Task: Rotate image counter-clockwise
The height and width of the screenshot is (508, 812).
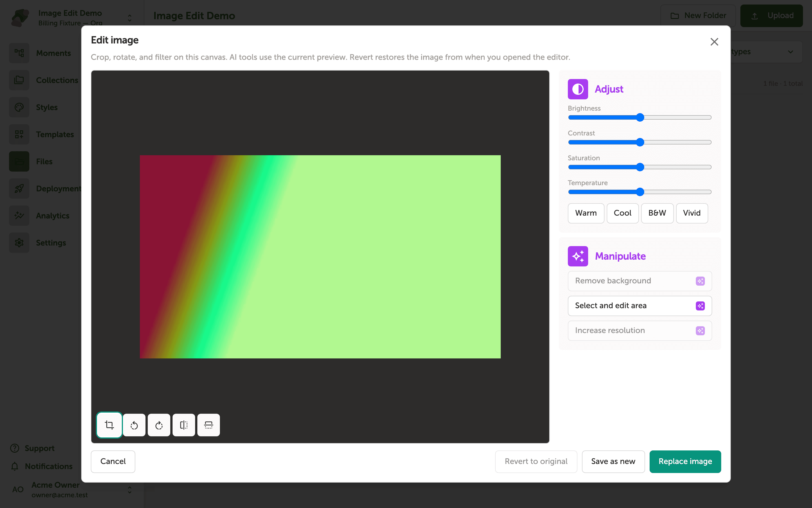Action: 134,425
